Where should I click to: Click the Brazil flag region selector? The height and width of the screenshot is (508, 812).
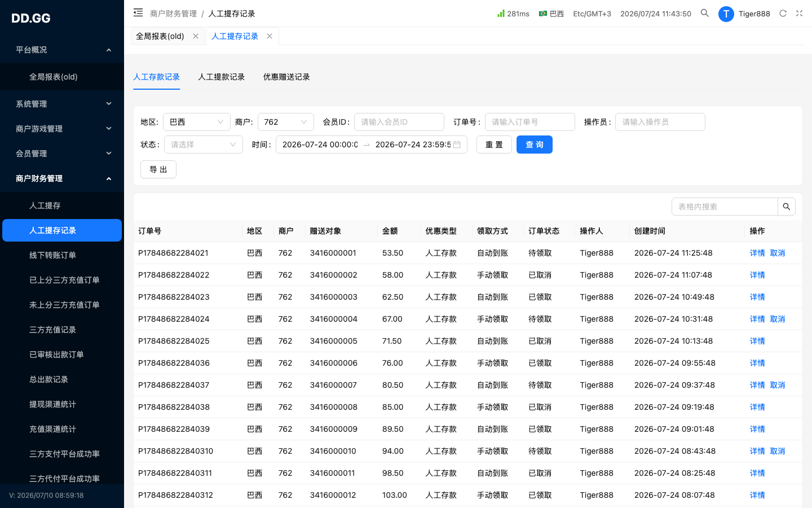point(551,14)
